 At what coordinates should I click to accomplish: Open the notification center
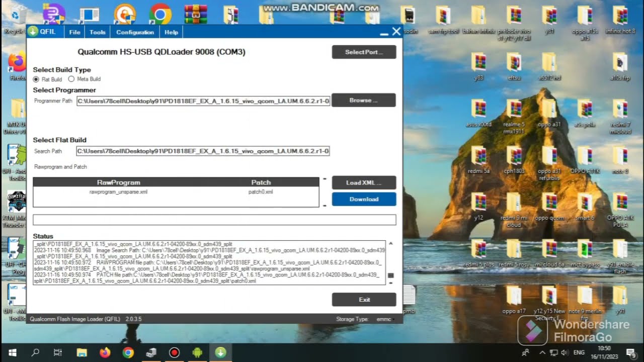click(630, 352)
